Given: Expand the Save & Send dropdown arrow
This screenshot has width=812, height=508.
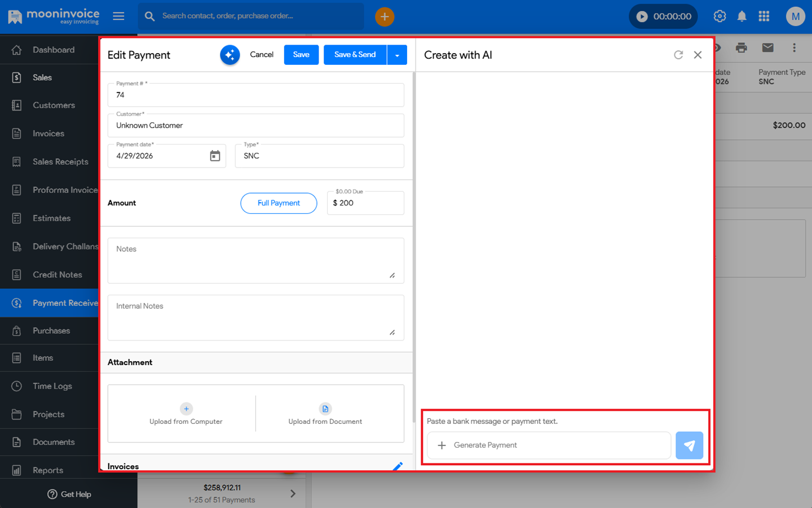Looking at the screenshot, I should point(397,55).
